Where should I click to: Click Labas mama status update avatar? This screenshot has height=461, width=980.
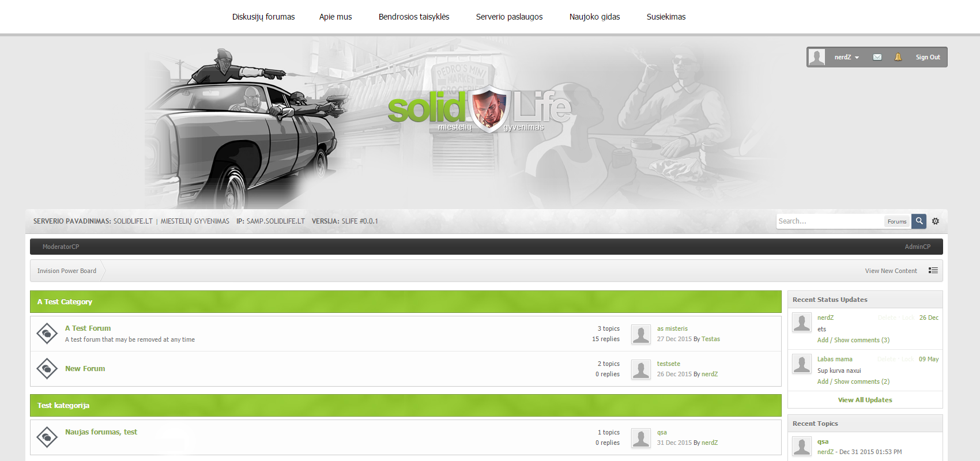pyautogui.click(x=802, y=364)
